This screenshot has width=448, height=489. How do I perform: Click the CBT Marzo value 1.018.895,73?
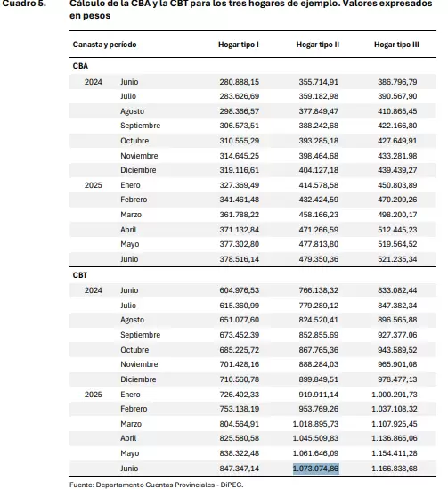(x=315, y=424)
